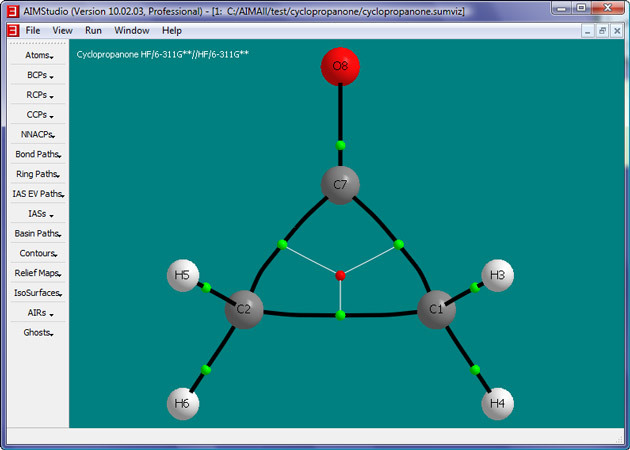Image resolution: width=630 pixels, height=450 pixels.
Task: Click the Ghosts button in sidebar
Action: tap(37, 332)
